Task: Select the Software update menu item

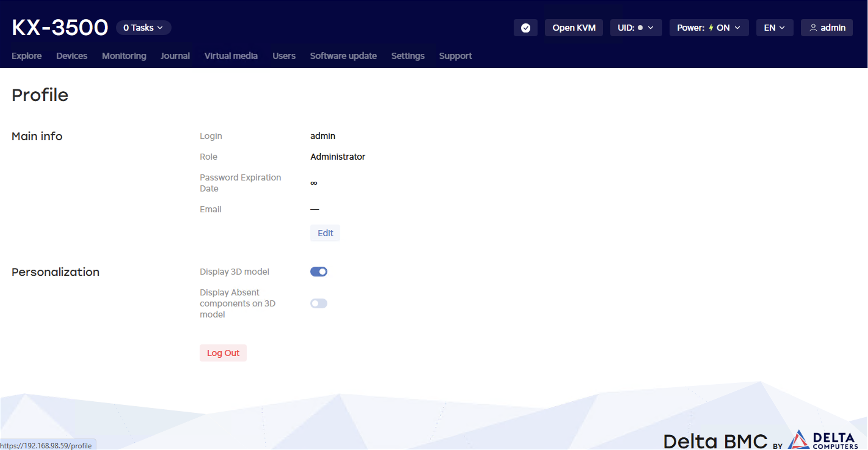Action: coord(343,56)
